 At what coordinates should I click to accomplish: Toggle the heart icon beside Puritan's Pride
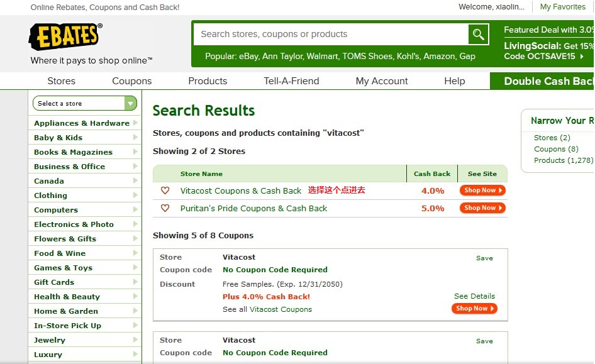[x=165, y=208]
